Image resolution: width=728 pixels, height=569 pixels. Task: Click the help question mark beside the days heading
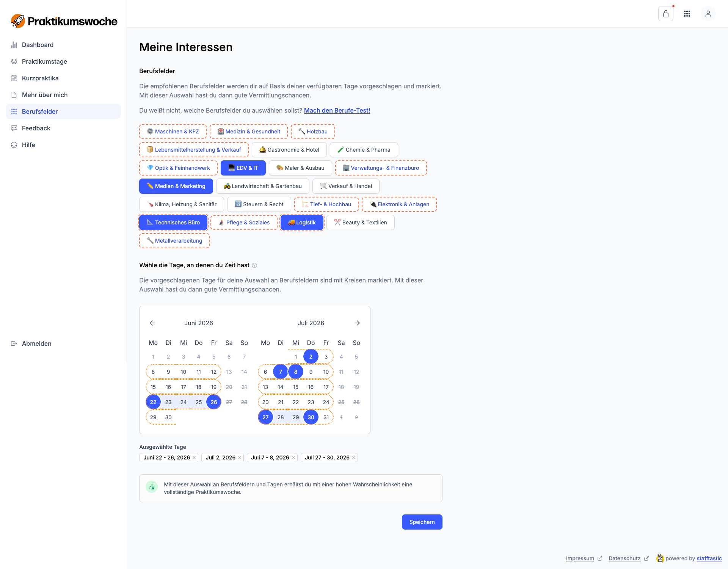(x=254, y=265)
